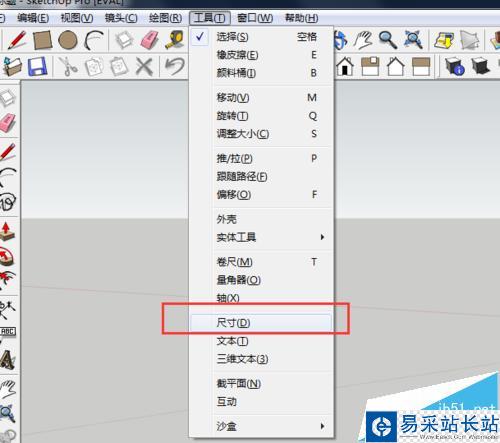Select the pencil Line tool in left toolbar

[8, 151]
